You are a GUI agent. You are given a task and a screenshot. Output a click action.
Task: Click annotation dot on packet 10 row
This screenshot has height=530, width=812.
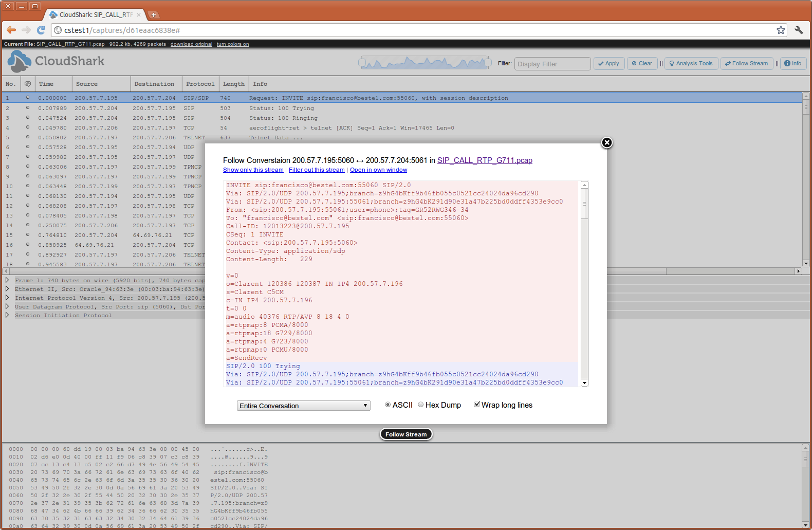[x=28, y=186]
